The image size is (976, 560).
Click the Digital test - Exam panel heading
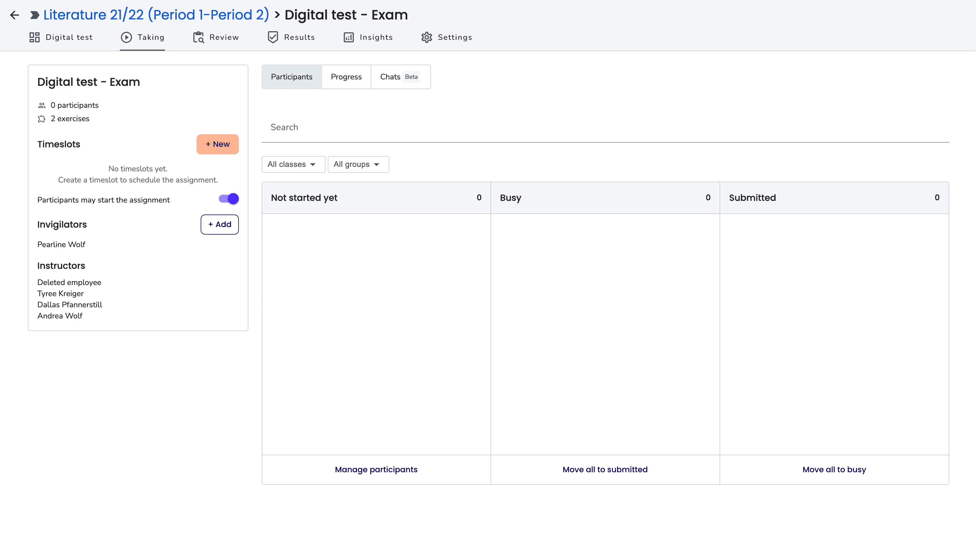tap(88, 82)
